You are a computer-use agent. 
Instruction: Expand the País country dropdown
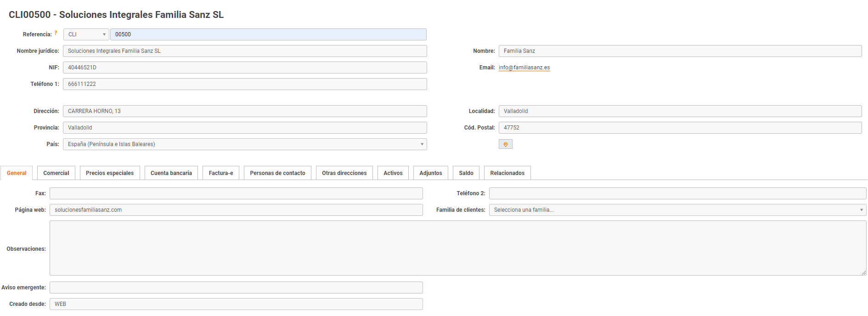[245, 144]
